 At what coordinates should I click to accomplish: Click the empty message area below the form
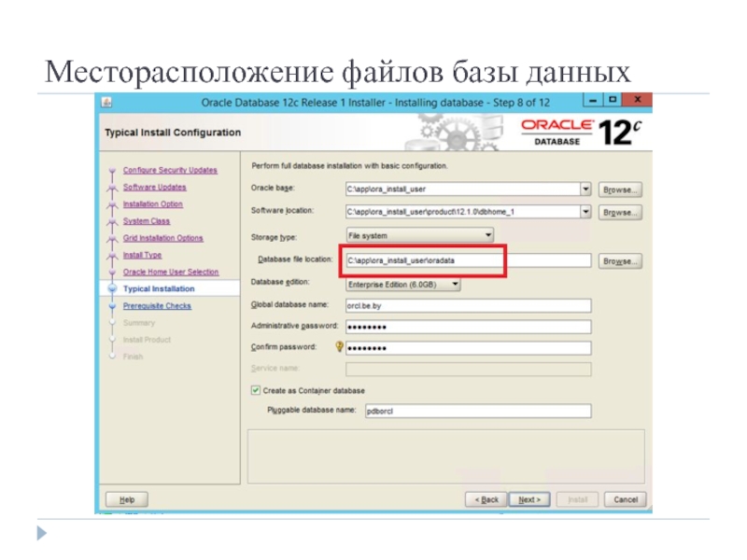tap(446, 456)
